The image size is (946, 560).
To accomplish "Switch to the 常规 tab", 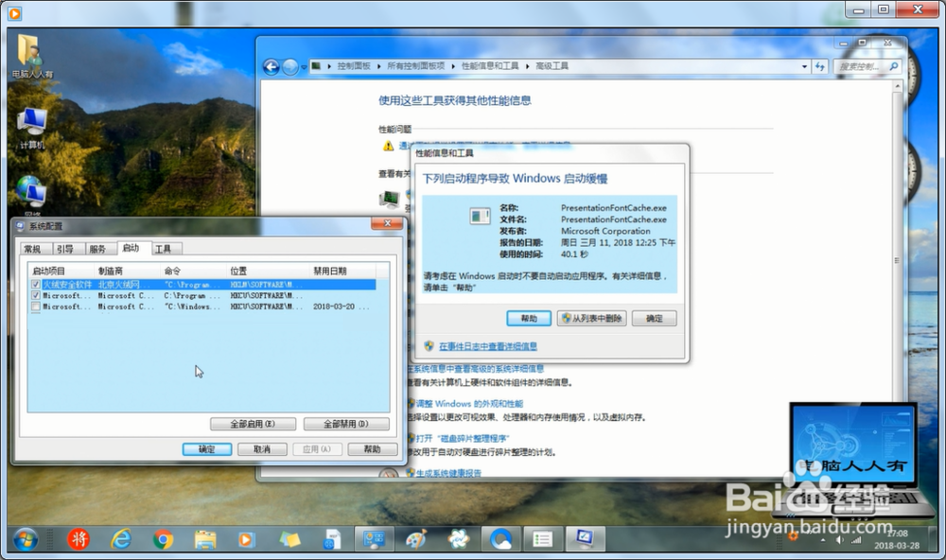I will pos(33,249).
